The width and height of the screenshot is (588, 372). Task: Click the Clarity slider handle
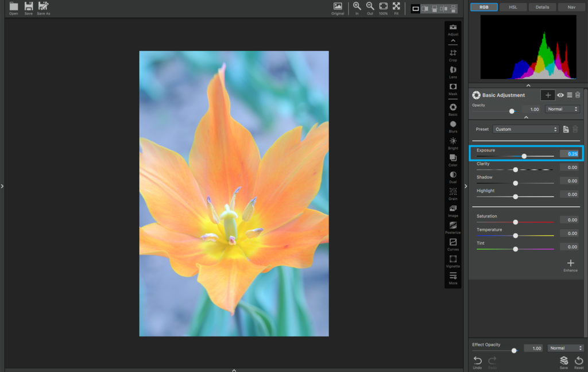click(x=516, y=169)
